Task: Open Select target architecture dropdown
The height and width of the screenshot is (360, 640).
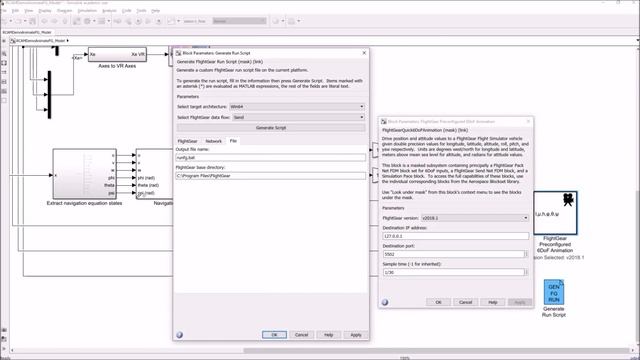Action: 297,107
